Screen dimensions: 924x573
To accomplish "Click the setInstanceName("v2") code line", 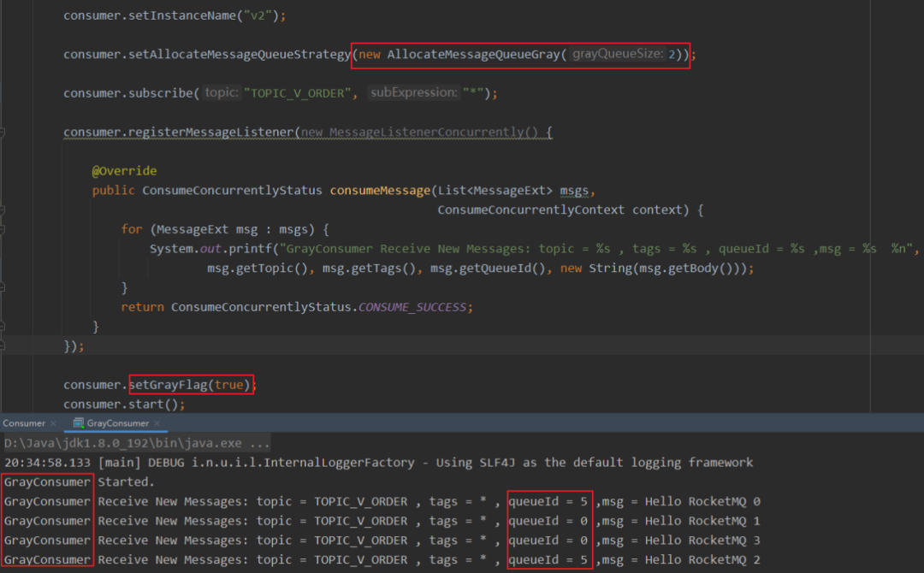I will [175, 15].
